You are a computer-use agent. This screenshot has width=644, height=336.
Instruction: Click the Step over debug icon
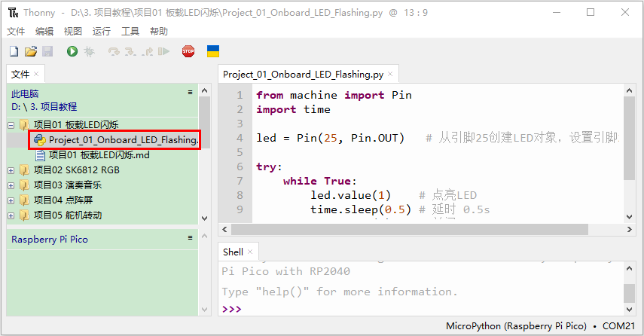[x=114, y=51]
